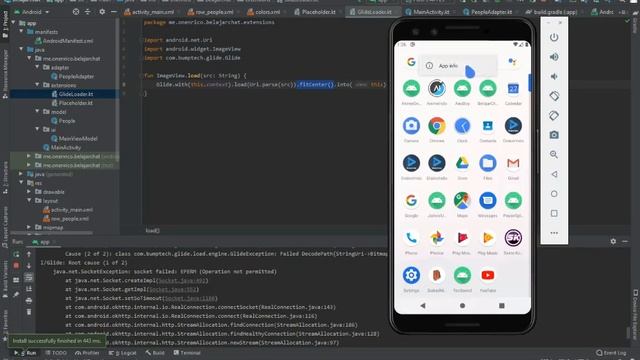Image resolution: width=640 pixels, height=360 pixels.
Task: Open the colors.xml editor tab
Action: [264, 12]
